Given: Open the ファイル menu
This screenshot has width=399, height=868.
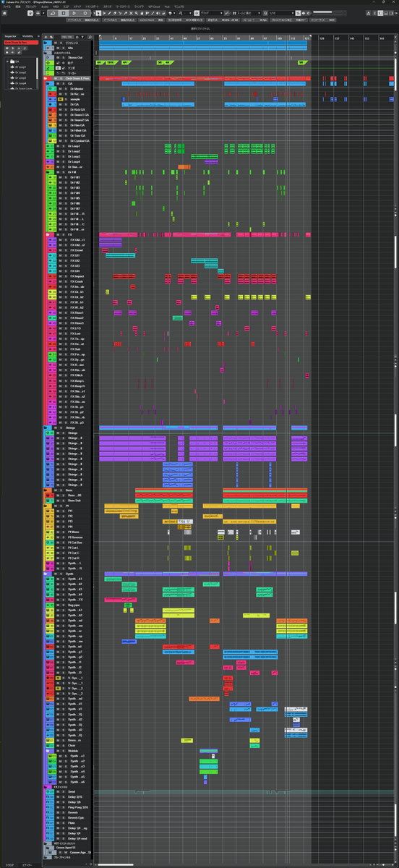Looking at the screenshot, I should [x=7, y=6].
